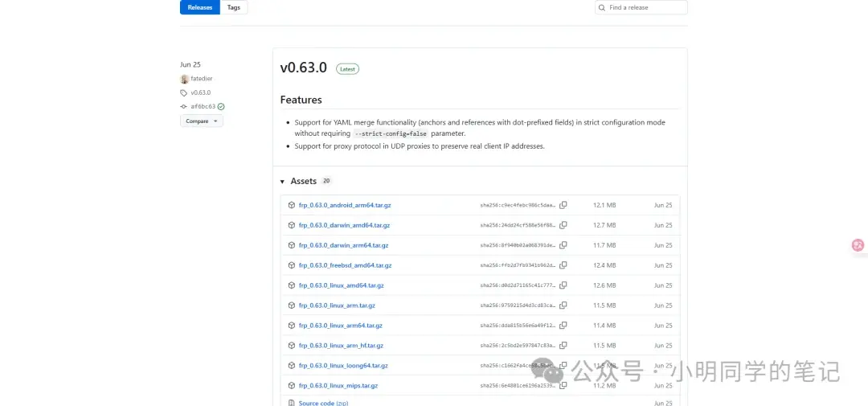Open commit af6bc63 link
868x406 pixels.
203,106
